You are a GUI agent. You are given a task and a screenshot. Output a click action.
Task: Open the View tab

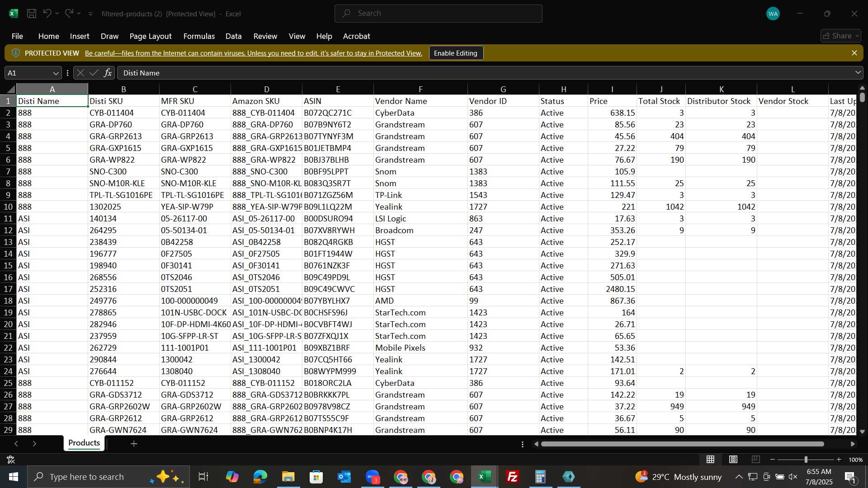click(297, 36)
